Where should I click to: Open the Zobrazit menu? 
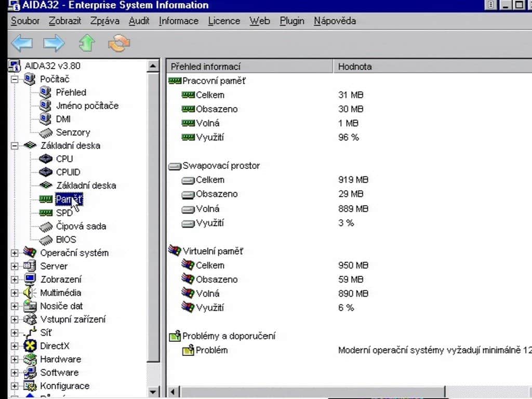click(x=65, y=21)
